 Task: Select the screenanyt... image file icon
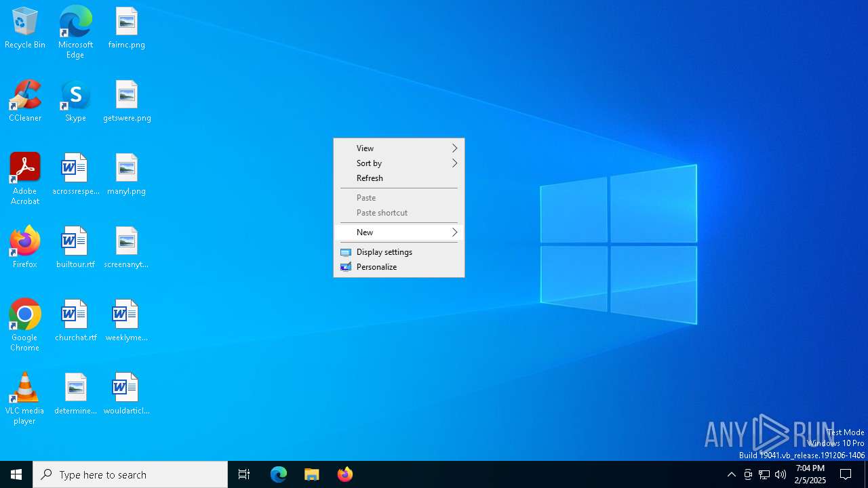coord(127,248)
